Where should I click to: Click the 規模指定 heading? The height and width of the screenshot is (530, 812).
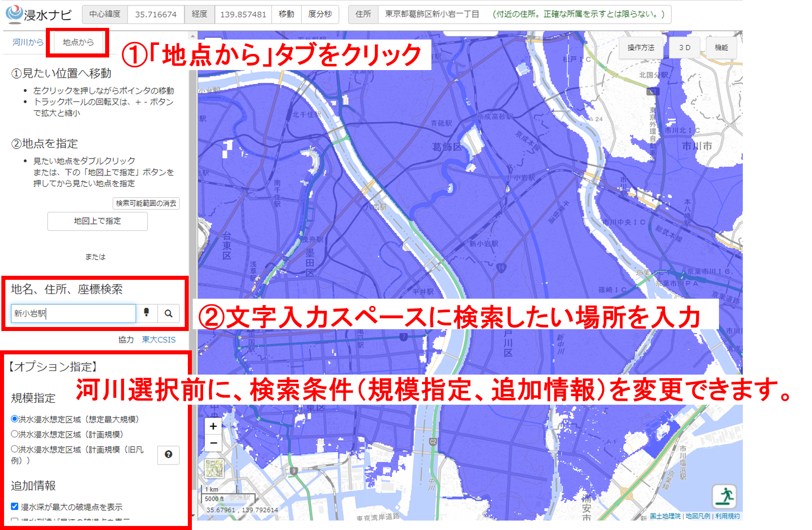(33, 398)
